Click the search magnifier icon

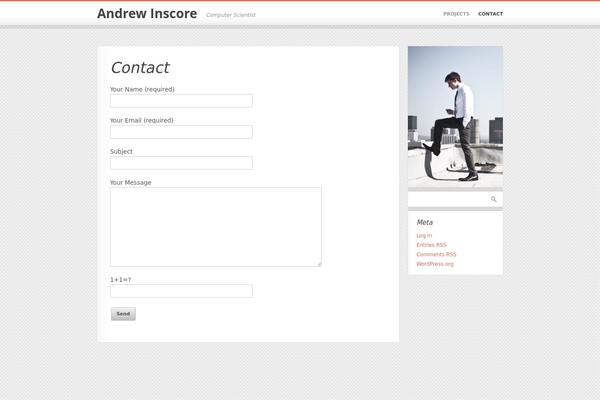point(494,199)
